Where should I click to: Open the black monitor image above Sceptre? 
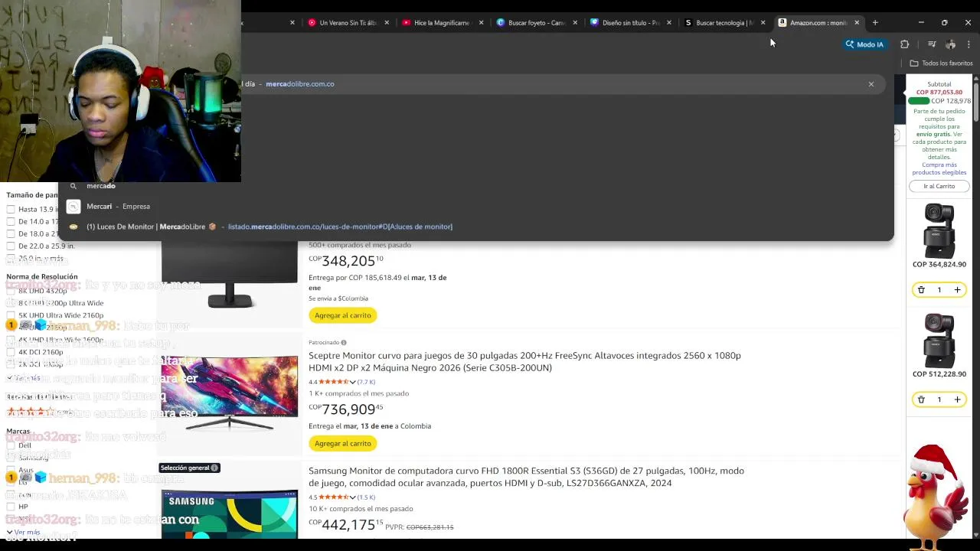pyautogui.click(x=229, y=274)
